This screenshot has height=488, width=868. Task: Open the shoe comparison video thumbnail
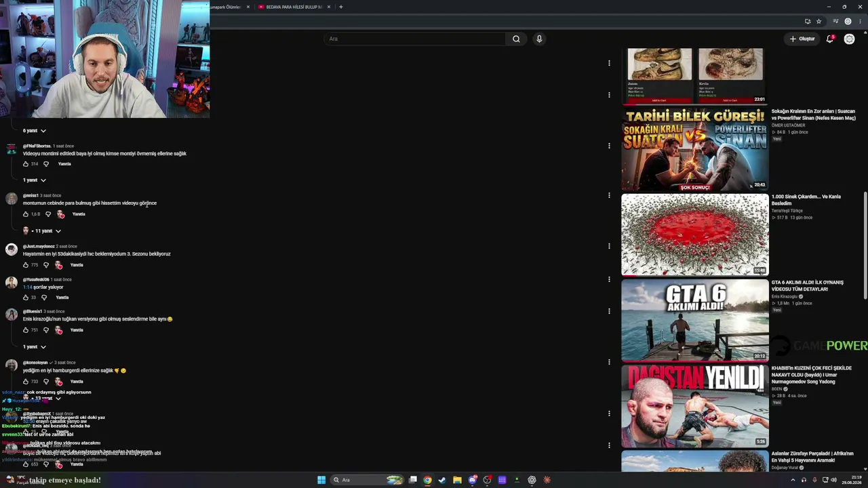(695, 76)
